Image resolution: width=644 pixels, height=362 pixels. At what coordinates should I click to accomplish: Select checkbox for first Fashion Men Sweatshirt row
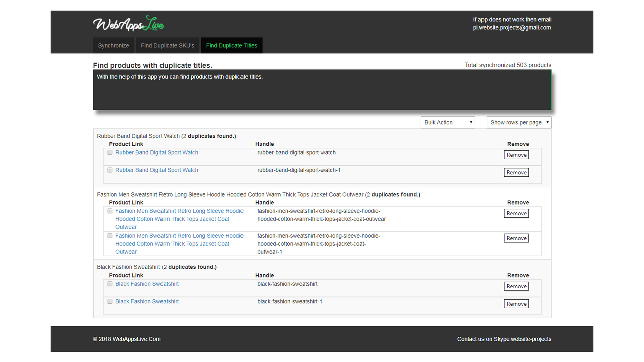(x=110, y=211)
